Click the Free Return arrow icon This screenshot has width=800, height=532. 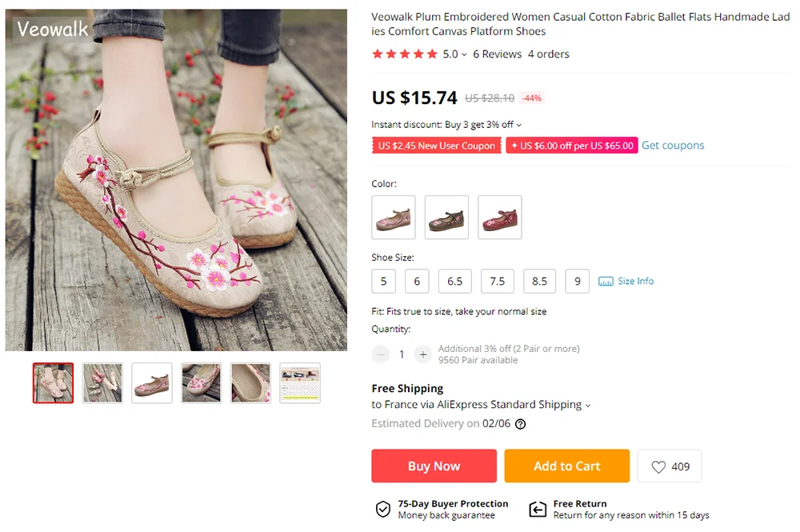click(538, 510)
